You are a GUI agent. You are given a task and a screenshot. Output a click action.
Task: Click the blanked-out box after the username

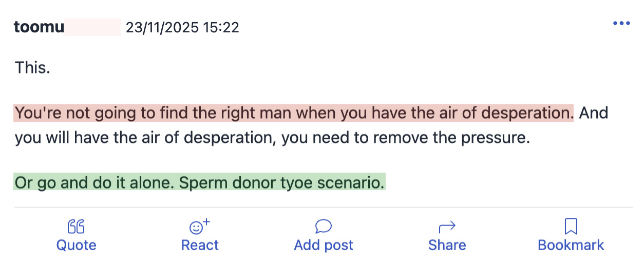(x=93, y=27)
